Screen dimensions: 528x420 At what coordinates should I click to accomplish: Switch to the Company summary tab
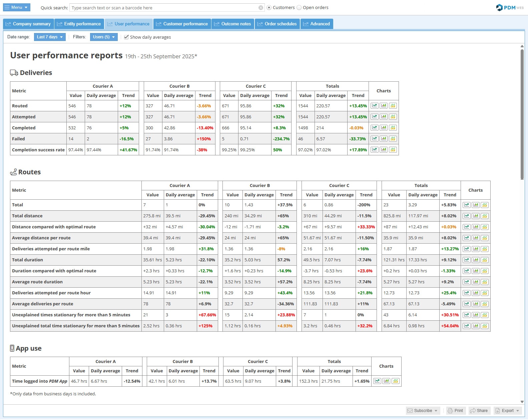point(28,24)
